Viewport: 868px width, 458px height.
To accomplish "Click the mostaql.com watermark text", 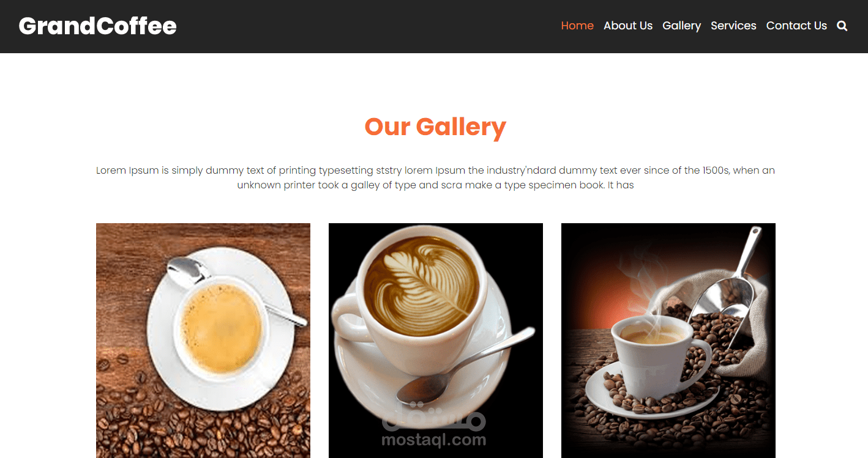I will (x=434, y=440).
